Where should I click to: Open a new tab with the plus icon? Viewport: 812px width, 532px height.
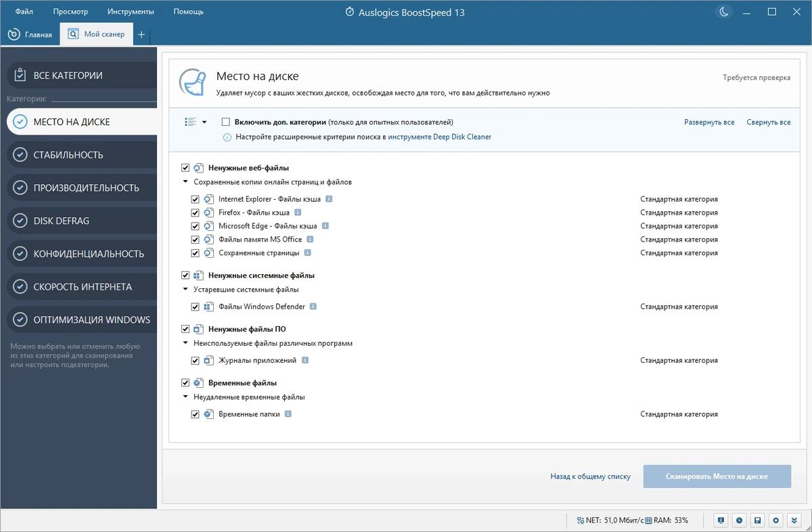tap(141, 35)
